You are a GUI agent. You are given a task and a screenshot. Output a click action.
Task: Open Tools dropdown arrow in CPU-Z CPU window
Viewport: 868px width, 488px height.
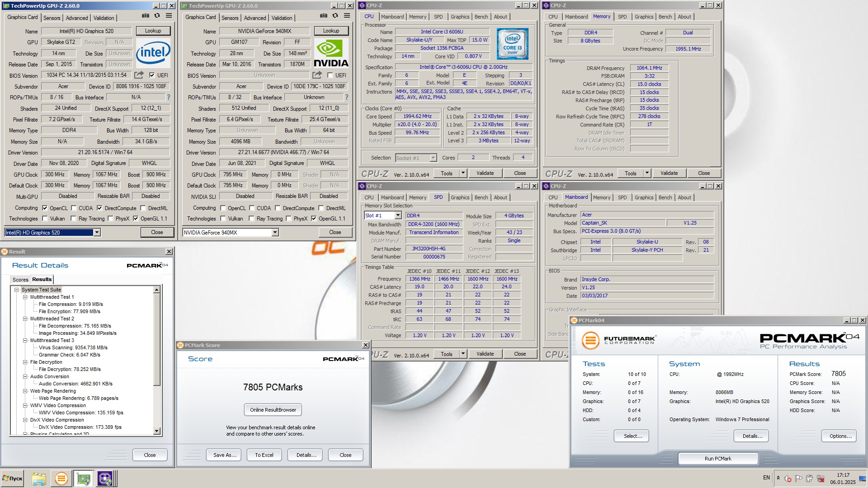coord(463,173)
